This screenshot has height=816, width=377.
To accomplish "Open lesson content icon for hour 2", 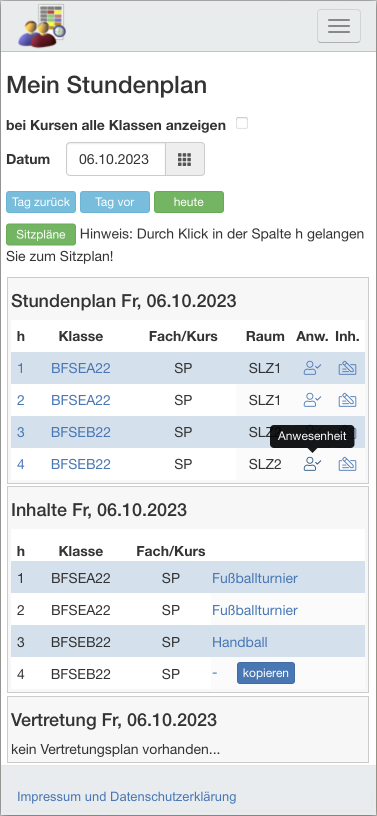I will (x=347, y=400).
